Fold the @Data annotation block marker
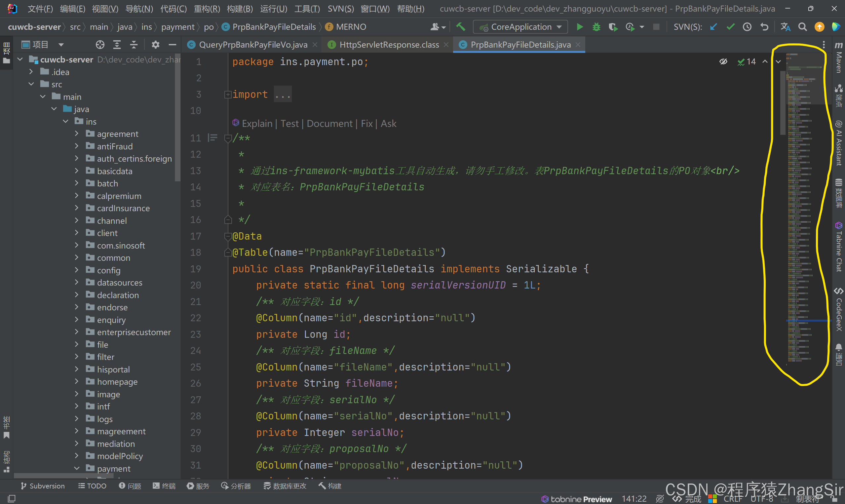Screen dimensions: 845x504 [228, 236]
